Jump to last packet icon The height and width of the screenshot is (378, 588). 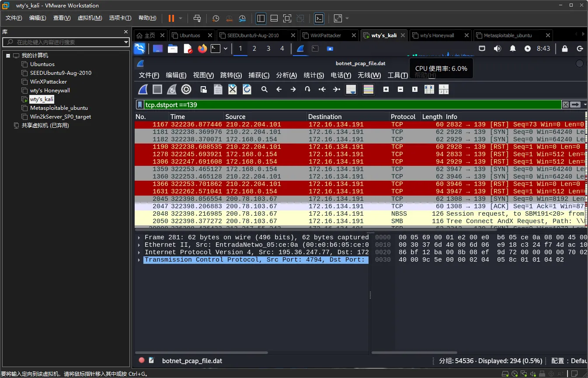pos(337,89)
